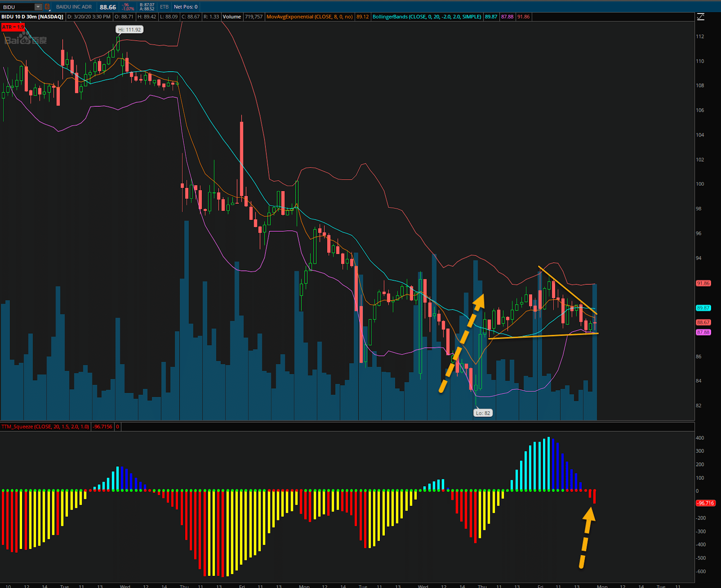Click the high price H: 89.42

[146, 17]
